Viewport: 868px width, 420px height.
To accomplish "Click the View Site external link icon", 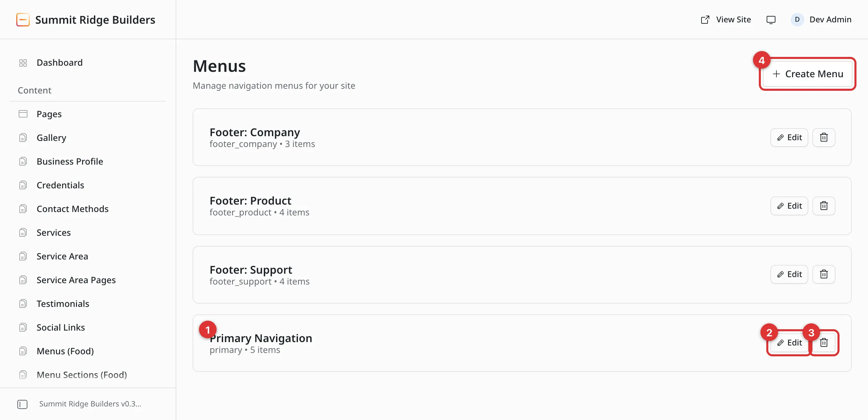I will click(705, 20).
